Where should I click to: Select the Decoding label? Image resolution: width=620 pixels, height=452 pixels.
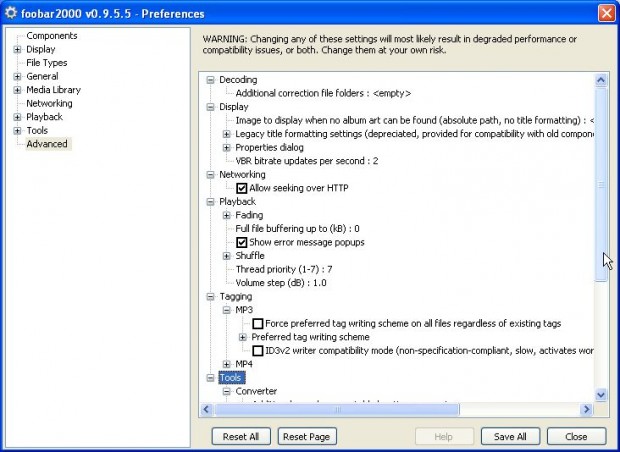pyautogui.click(x=238, y=80)
